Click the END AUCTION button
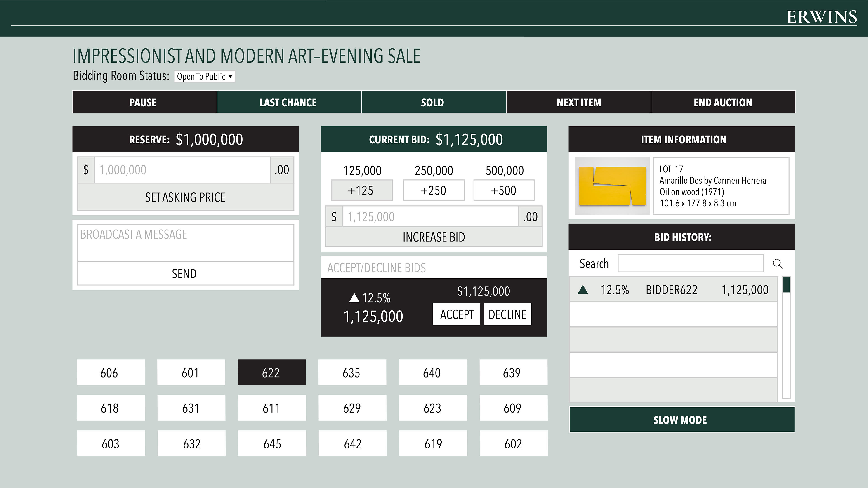This screenshot has width=868, height=488. [x=723, y=102]
